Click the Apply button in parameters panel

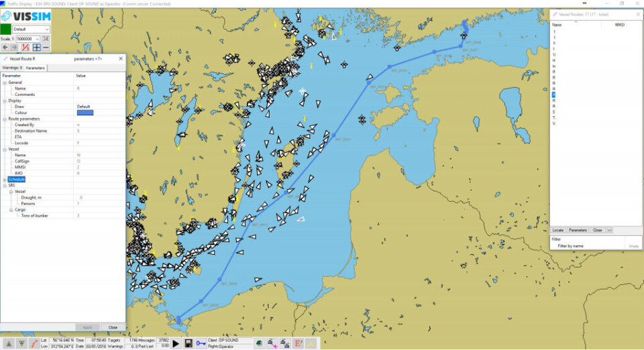coord(87,327)
